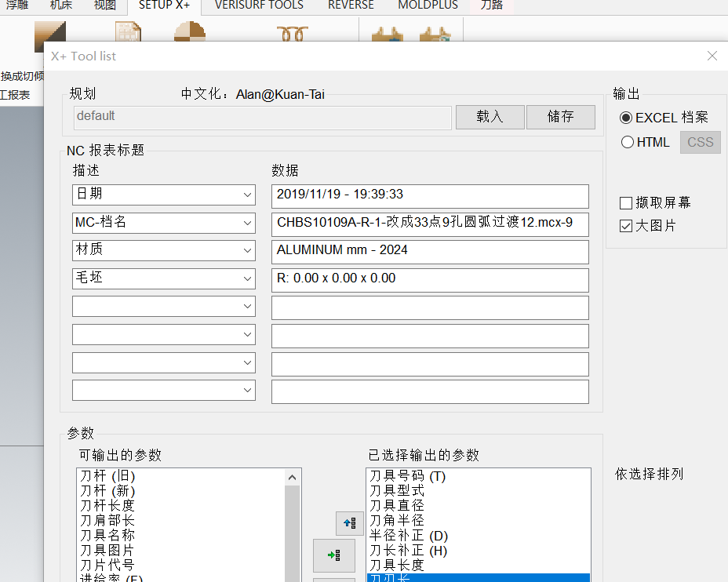
Task: Switch to the 机床 ribbon tab
Action: click(x=61, y=5)
